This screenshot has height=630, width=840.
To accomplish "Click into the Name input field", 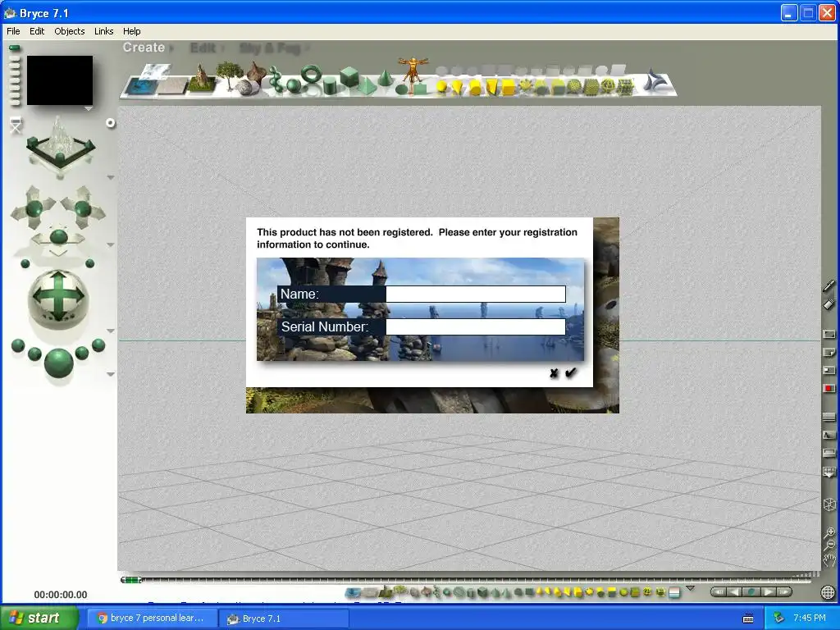I will click(476, 294).
